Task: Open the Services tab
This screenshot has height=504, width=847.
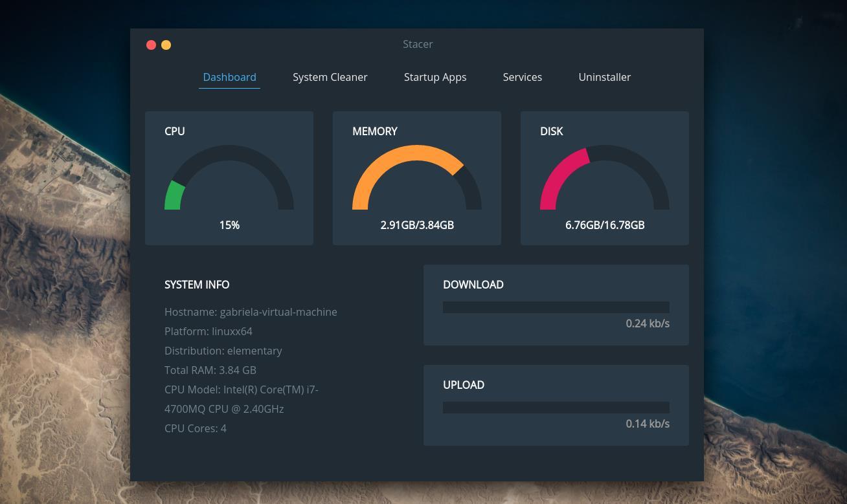Action: tap(522, 77)
